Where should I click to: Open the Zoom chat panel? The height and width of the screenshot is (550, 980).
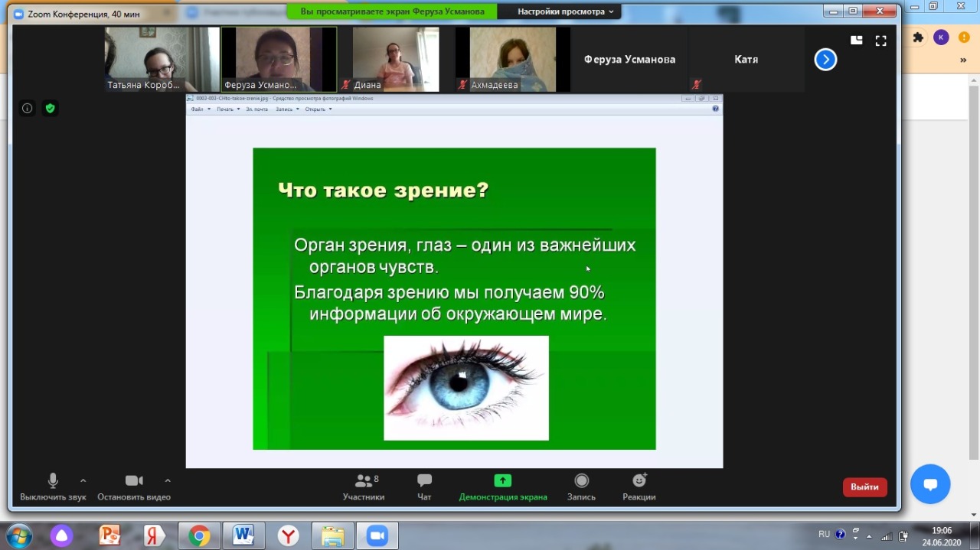[424, 481]
